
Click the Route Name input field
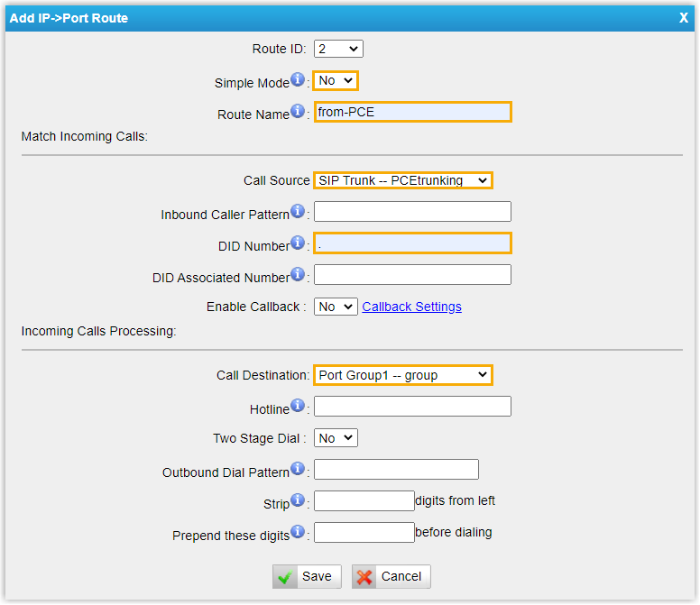tap(412, 112)
